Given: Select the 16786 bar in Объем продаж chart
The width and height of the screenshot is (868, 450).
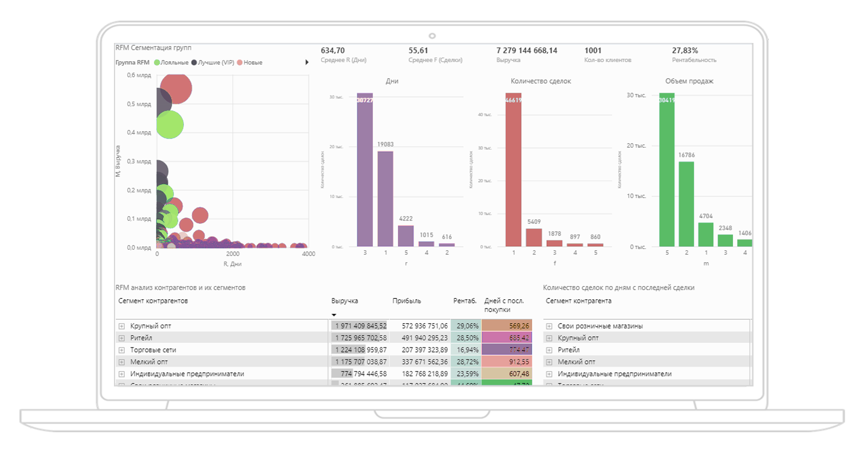Looking at the screenshot, I should point(686,204).
